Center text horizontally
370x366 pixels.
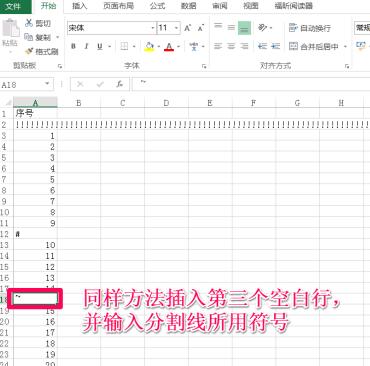[231, 46]
